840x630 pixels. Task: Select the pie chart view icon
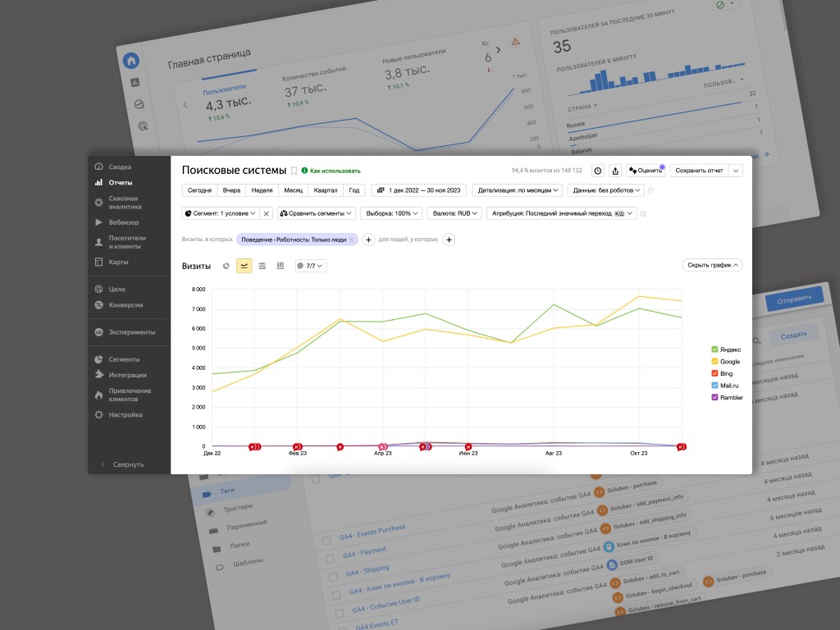[226, 266]
